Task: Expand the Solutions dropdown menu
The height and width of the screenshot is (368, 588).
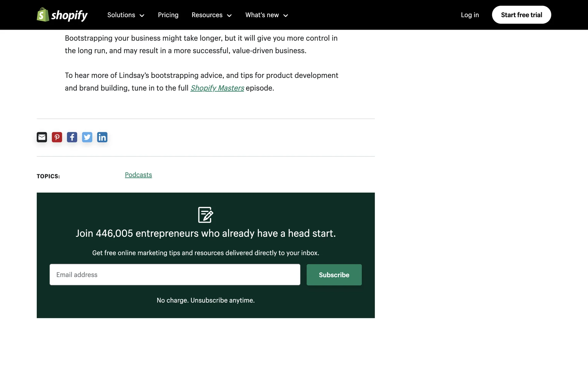Action: [126, 15]
